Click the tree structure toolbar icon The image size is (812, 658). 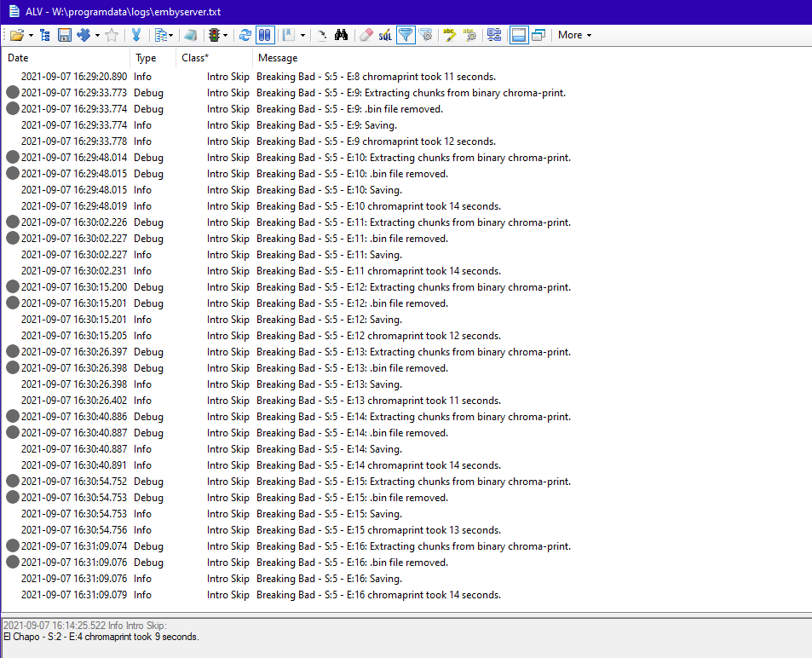[x=45, y=35]
